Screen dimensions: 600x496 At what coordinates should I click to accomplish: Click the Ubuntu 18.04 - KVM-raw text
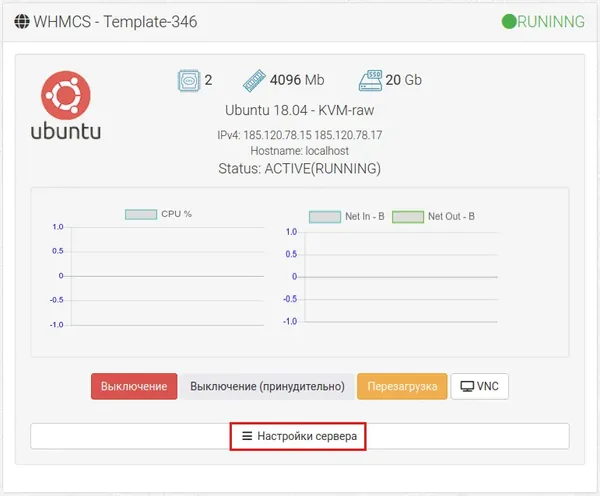point(299,110)
